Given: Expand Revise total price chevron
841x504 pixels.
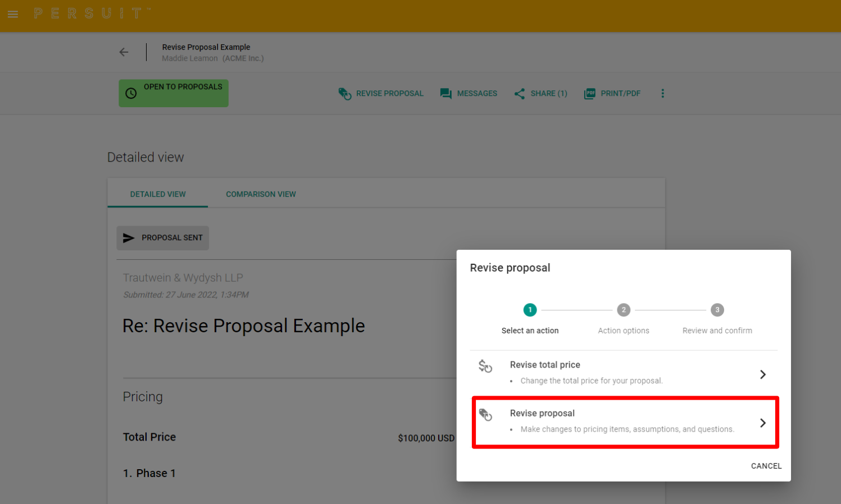Looking at the screenshot, I should 762,374.
